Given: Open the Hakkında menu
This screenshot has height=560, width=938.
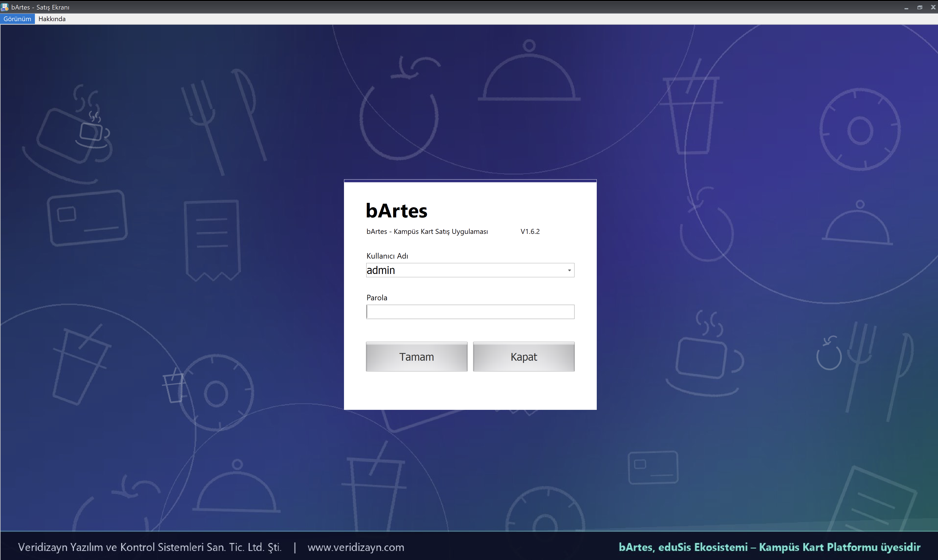Looking at the screenshot, I should [x=52, y=19].
